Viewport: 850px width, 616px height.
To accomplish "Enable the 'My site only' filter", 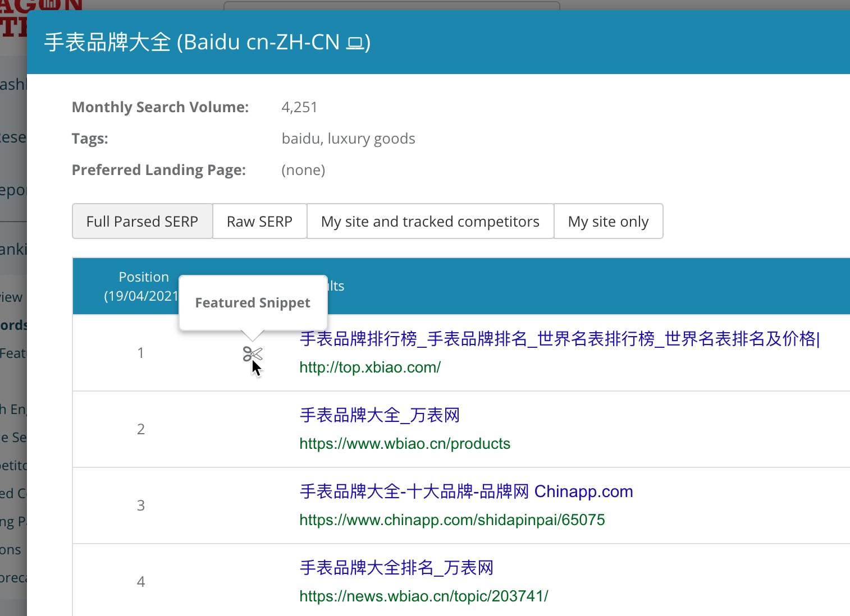I will pos(609,221).
